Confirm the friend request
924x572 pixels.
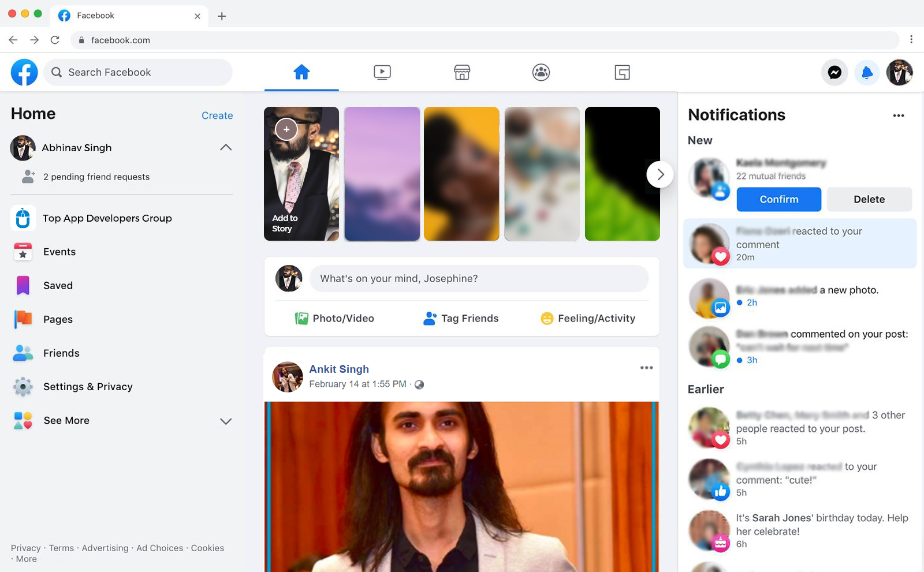pos(778,200)
